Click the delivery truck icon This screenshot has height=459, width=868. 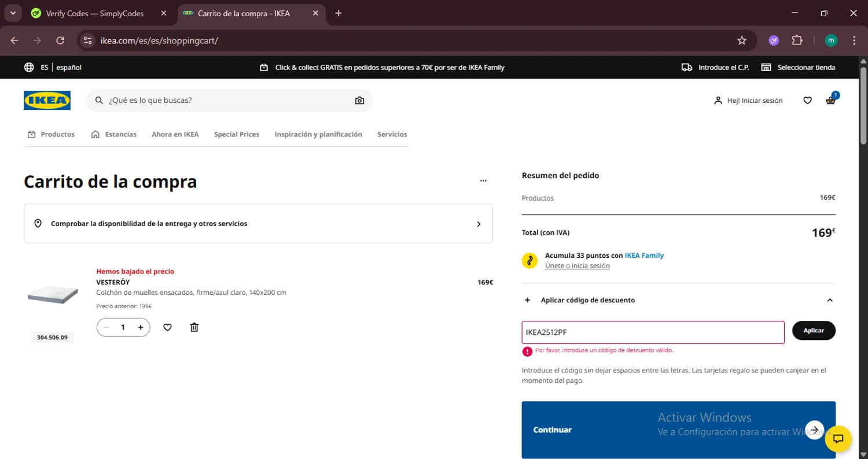pos(687,68)
